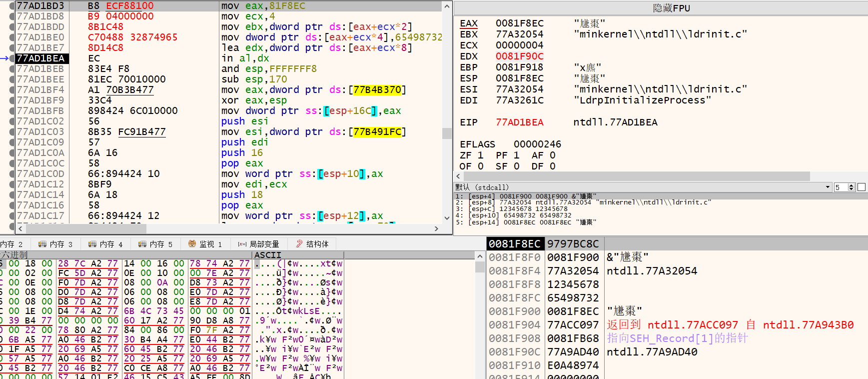Select the EAX register value 0081F8EC
The height and width of the screenshot is (379, 868).
tap(520, 23)
